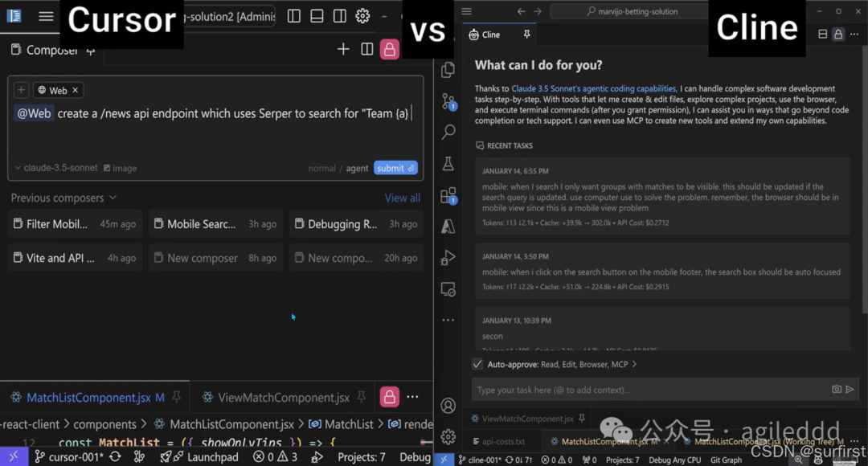
Task: Open the Azure view in activity bar
Action: point(448,226)
